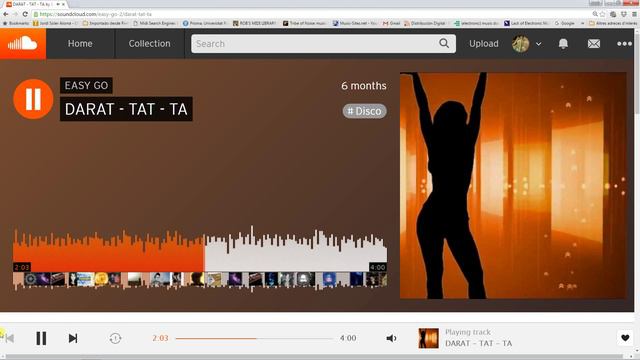The image size is (640, 360).
Task: Toggle repeat in the bottom player
Action: [x=115, y=338]
